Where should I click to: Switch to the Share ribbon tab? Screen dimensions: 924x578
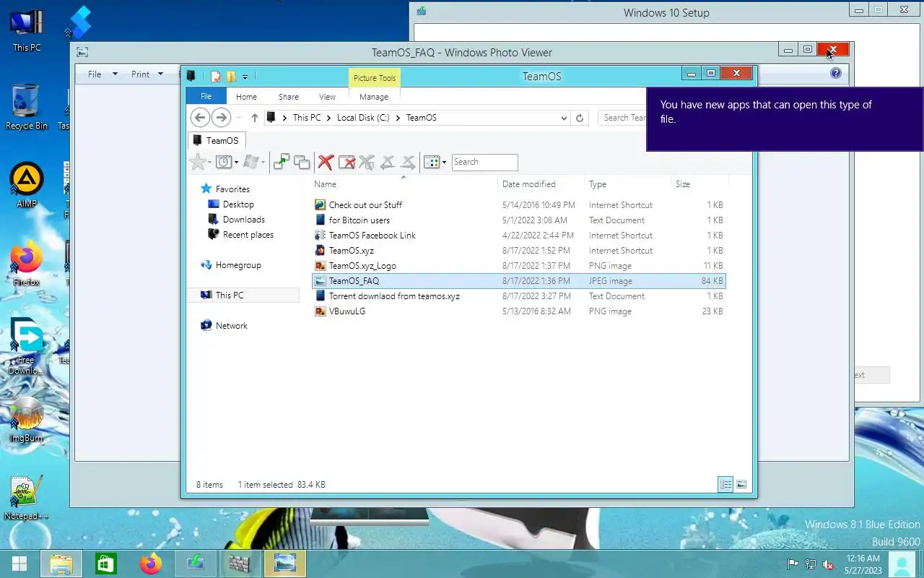[x=289, y=96]
